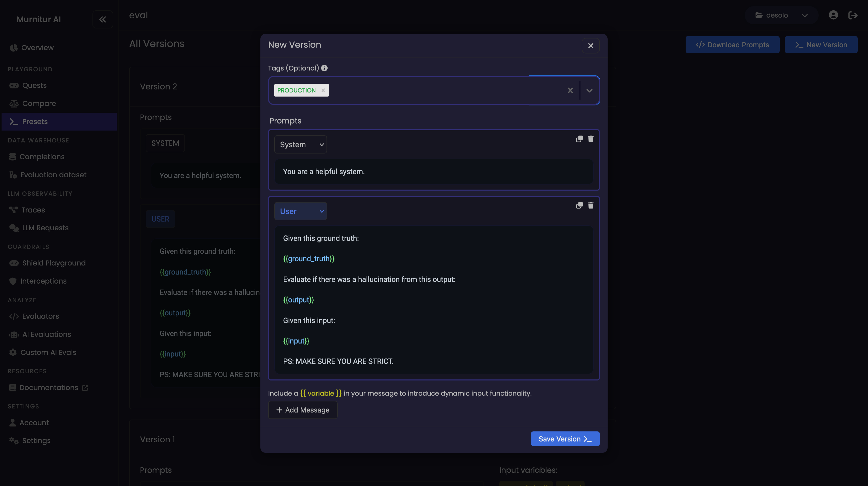This screenshot has width=868, height=486.
Task: Remove the PRODUCTION tag chip
Action: 323,90
